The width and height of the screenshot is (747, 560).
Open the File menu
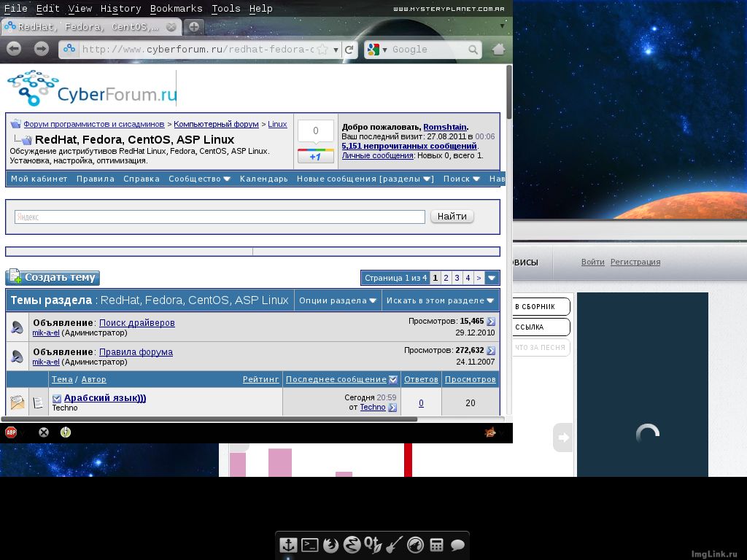16,9
